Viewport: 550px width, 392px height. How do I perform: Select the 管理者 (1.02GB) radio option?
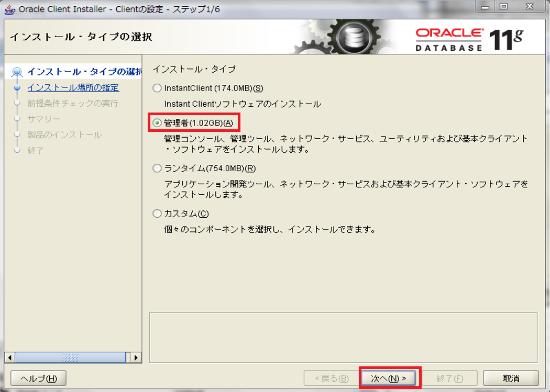coord(157,123)
